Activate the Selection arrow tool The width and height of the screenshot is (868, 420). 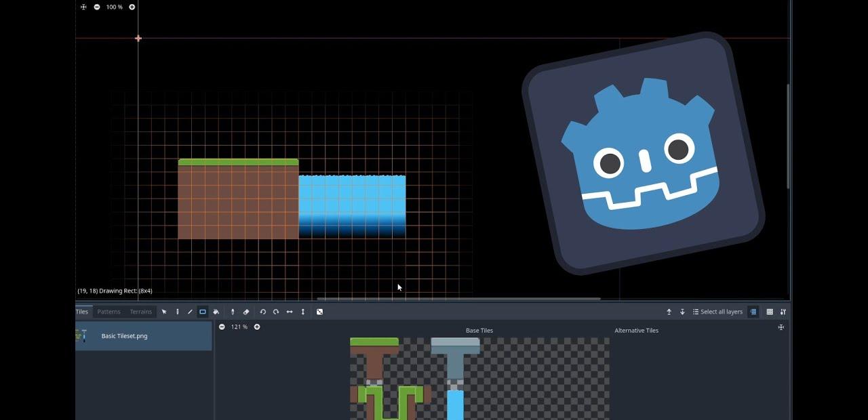pyautogui.click(x=164, y=312)
